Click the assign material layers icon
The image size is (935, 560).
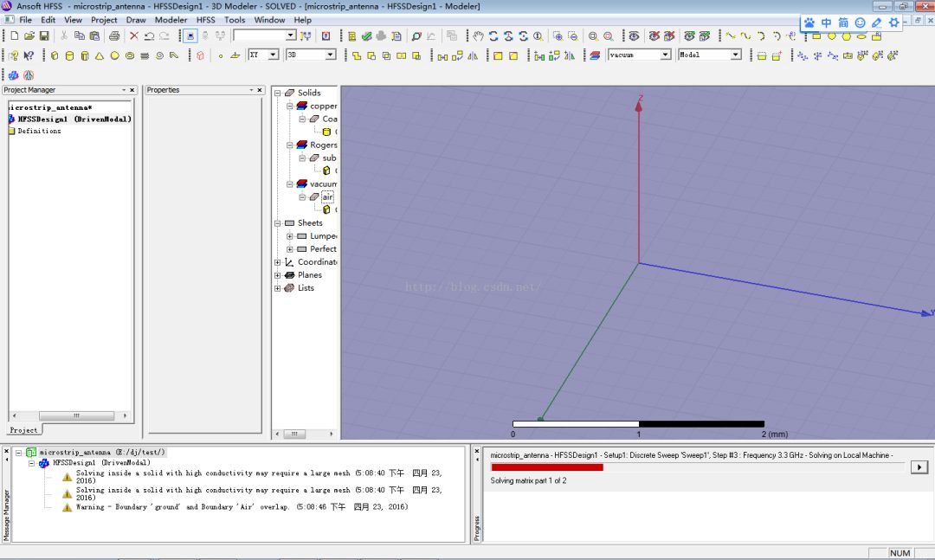coord(595,55)
